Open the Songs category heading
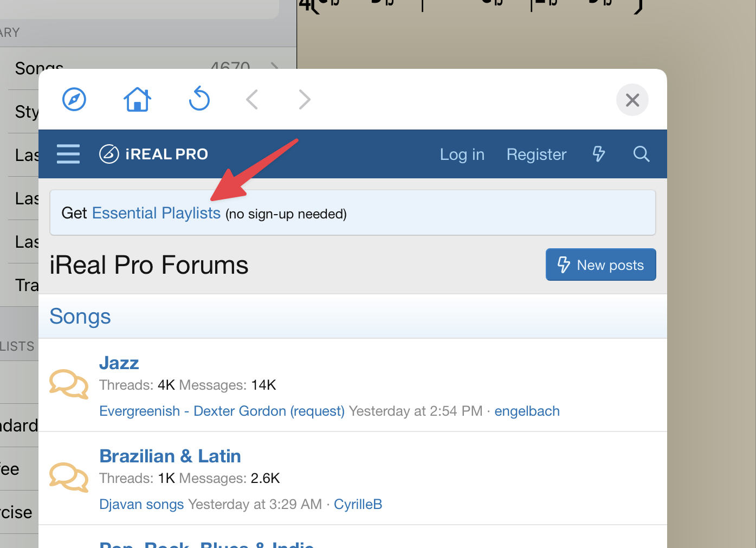Image resolution: width=756 pixels, height=548 pixels. coord(80,317)
